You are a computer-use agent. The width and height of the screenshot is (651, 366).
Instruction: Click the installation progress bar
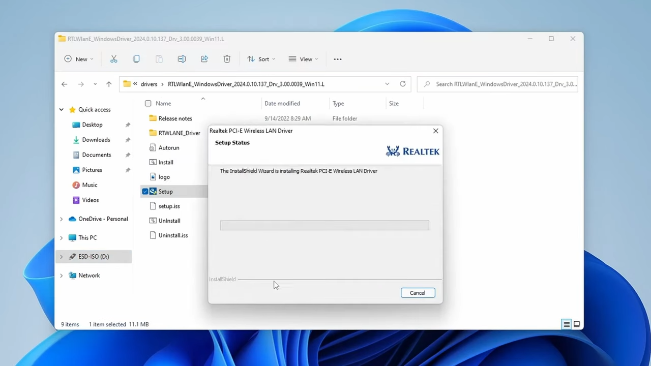324,225
